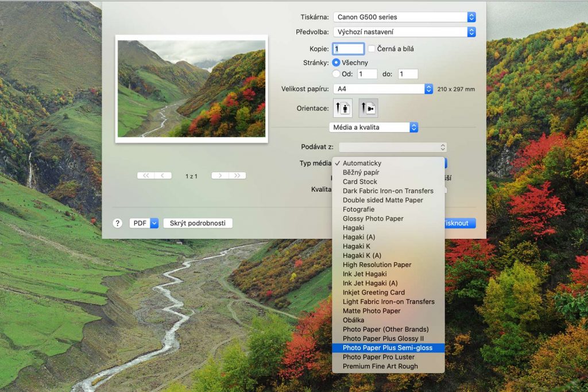Viewport: 588px width, 392px height.
Task: Go to last page of preview
Action: [237, 176]
